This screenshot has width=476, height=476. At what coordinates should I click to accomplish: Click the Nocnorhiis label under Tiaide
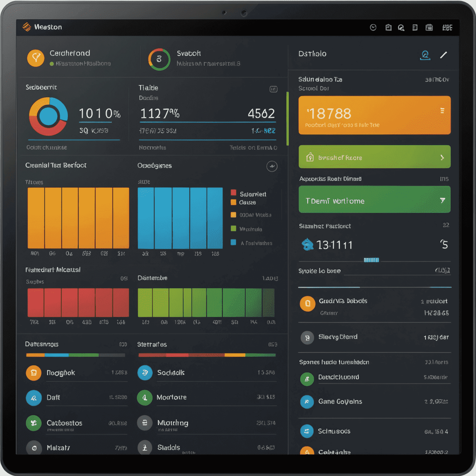[x=152, y=148]
